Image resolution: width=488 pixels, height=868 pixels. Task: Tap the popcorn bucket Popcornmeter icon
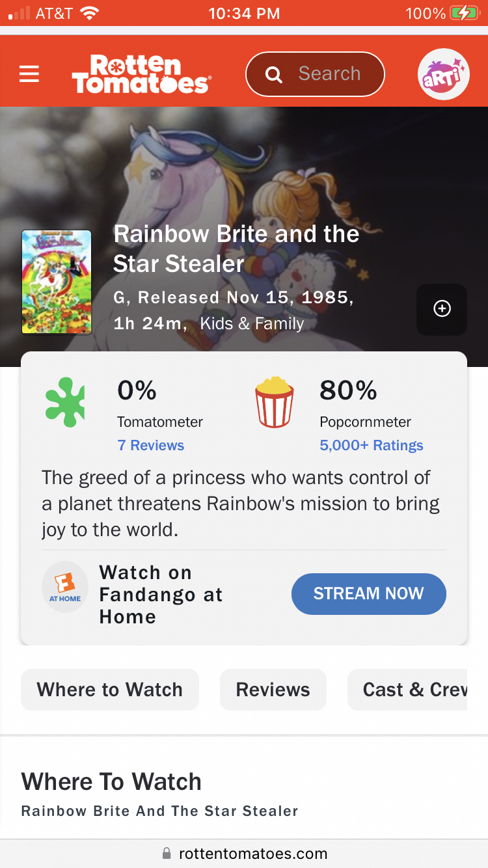point(274,403)
